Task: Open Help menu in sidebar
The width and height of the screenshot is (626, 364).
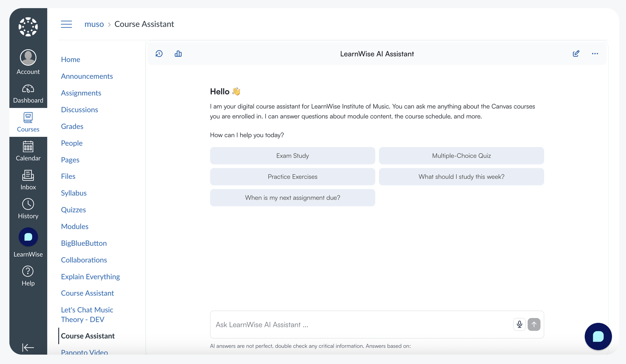Action: click(28, 276)
